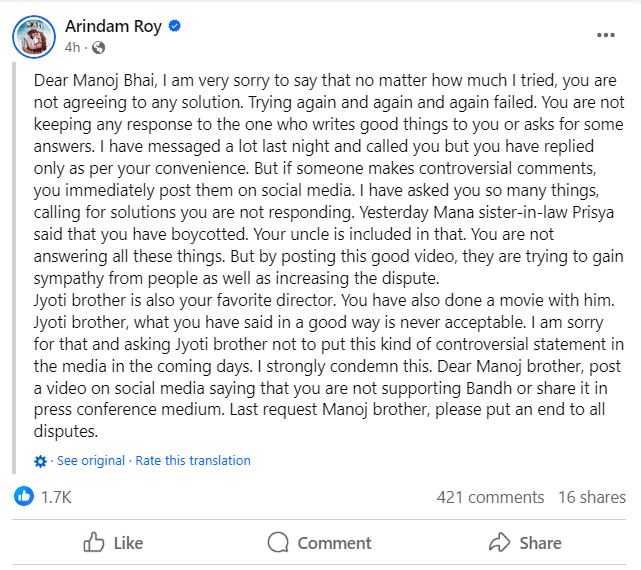Toggle the Like label on the post
This screenshot has width=641, height=570.
128,543
